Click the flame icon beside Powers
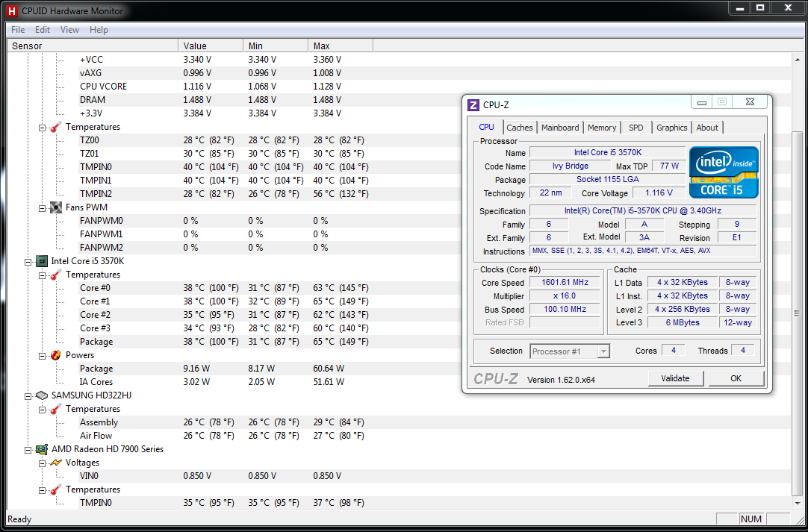This screenshot has height=532, width=808. point(56,355)
